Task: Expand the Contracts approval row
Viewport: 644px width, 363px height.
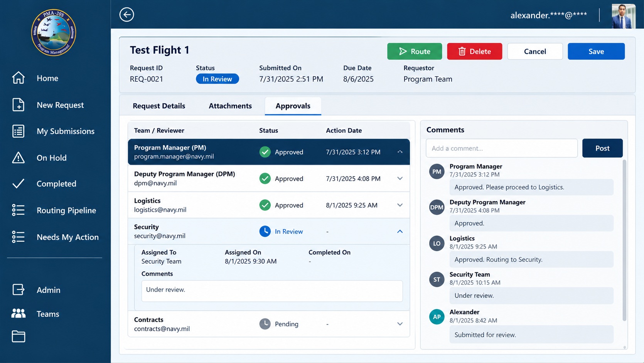Action: click(x=400, y=324)
